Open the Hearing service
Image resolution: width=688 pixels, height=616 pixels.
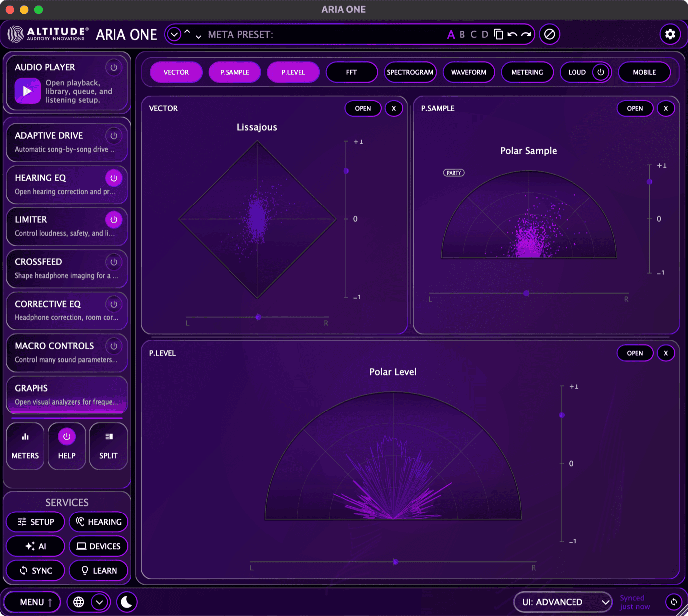99,522
